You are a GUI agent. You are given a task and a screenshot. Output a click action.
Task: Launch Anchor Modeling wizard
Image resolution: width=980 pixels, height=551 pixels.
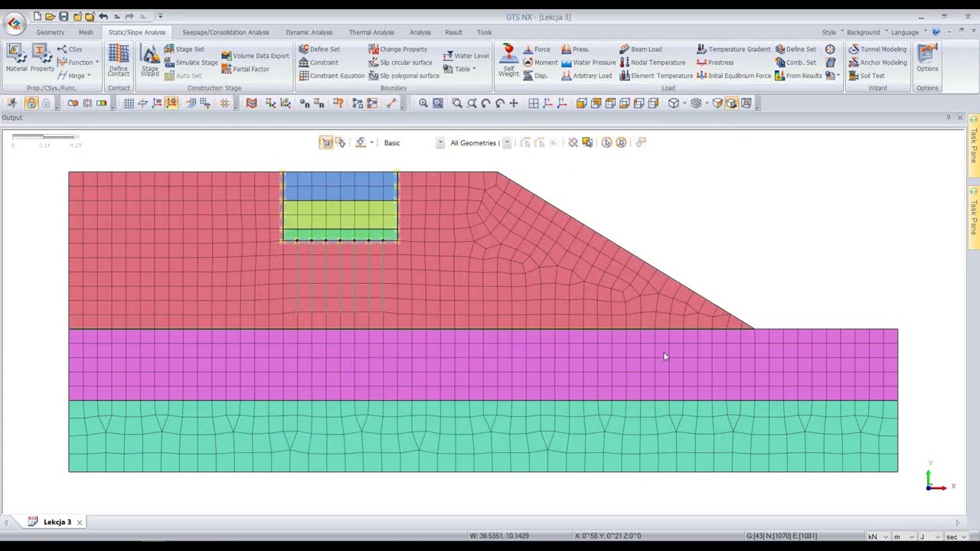pyautogui.click(x=877, y=63)
